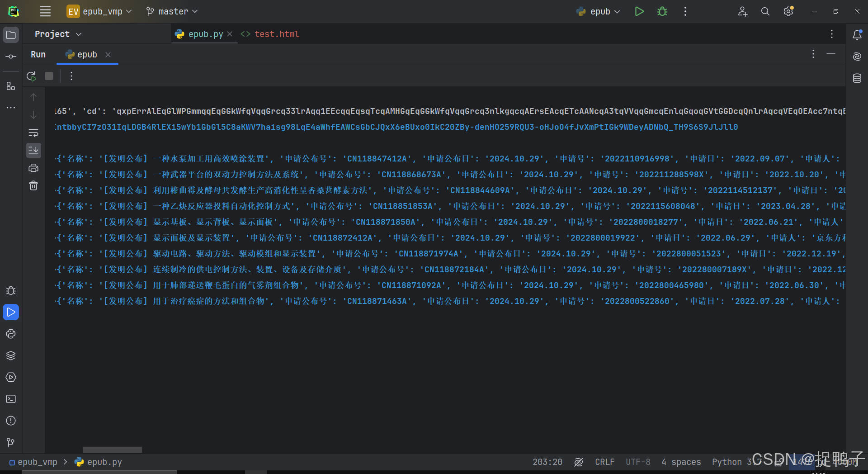Screen dimensions: 868x474
Task: Open the Problems tool window
Action: click(x=11, y=421)
